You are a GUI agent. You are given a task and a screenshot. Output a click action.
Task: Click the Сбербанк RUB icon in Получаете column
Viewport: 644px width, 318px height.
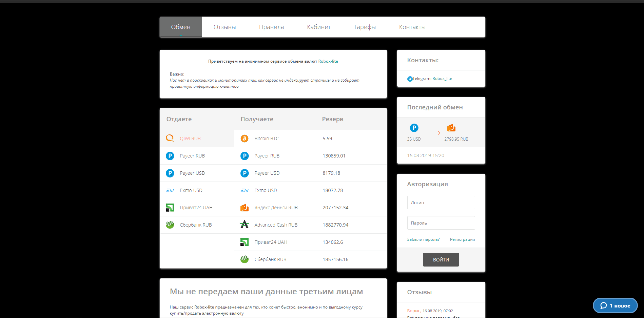pyautogui.click(x=245, y=259)
